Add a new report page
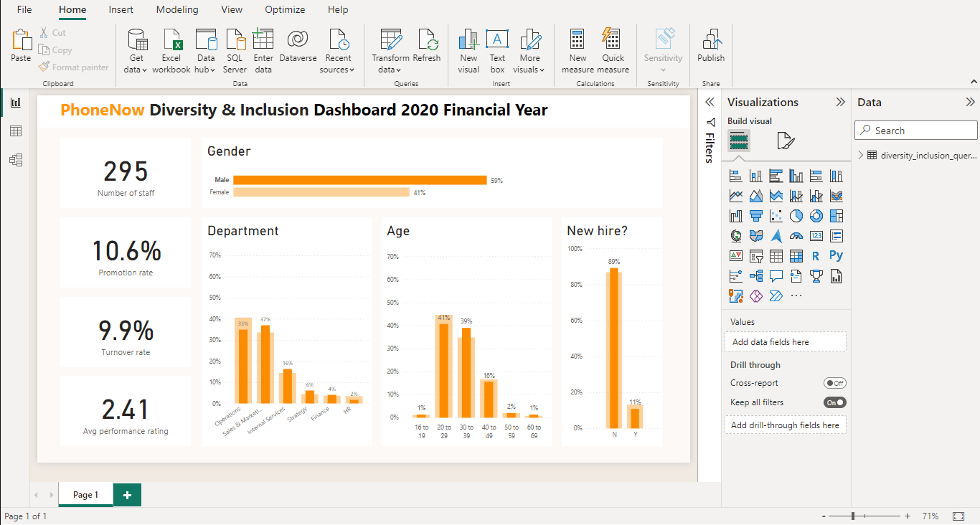This screenshot has height=525, width=980. tap(127, 495)
